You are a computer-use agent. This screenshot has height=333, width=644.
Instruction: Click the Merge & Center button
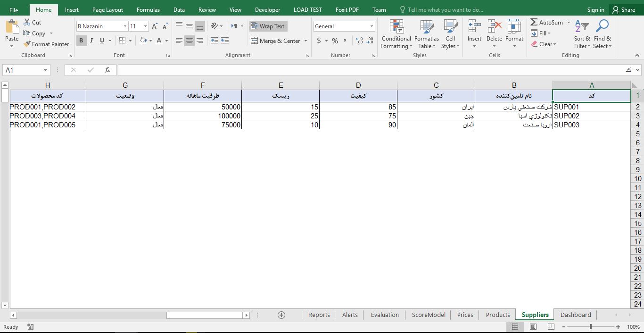(275, 41)
